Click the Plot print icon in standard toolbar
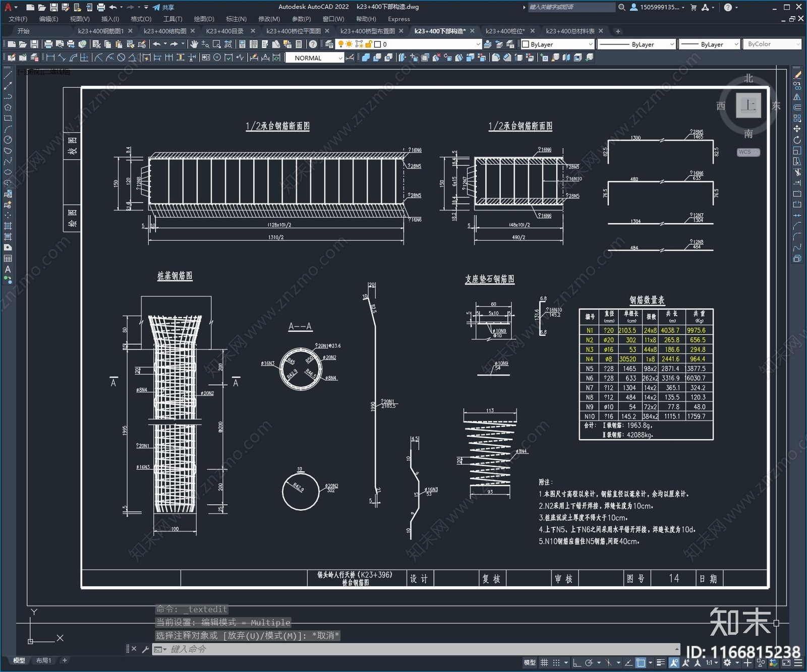The width and height of the screenshot is (807, 672). tap(48, 44)
